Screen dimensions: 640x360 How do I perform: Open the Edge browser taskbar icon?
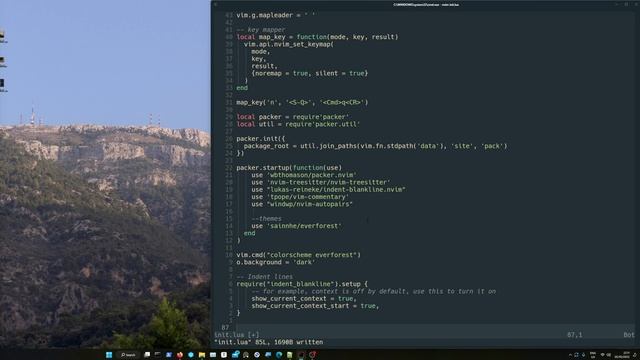coord(279,355)
